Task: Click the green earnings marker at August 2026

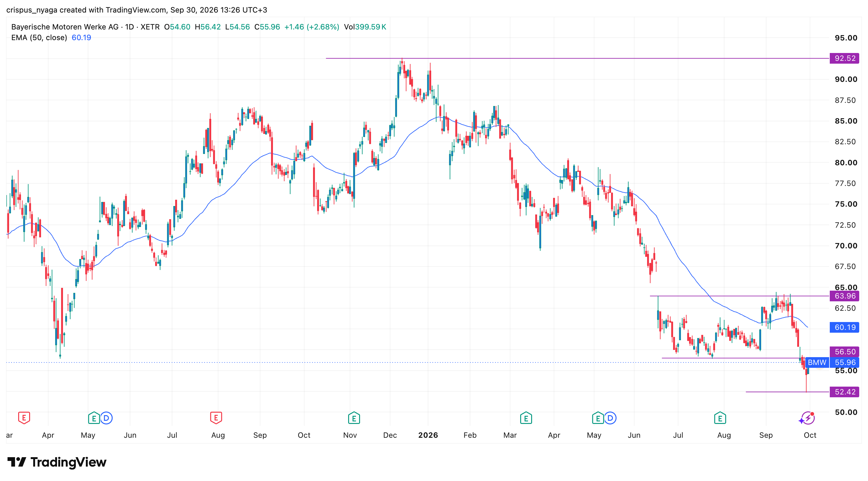Action: 720,418
